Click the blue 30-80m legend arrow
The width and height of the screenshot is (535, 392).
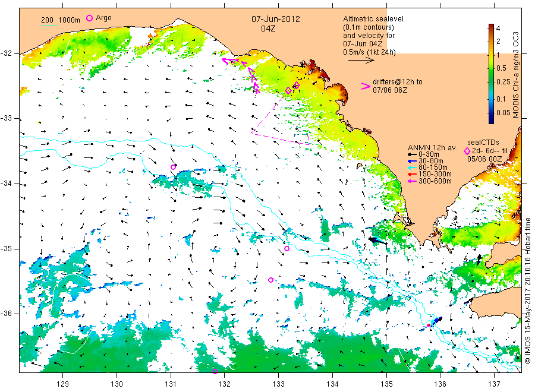click(413, 161)
